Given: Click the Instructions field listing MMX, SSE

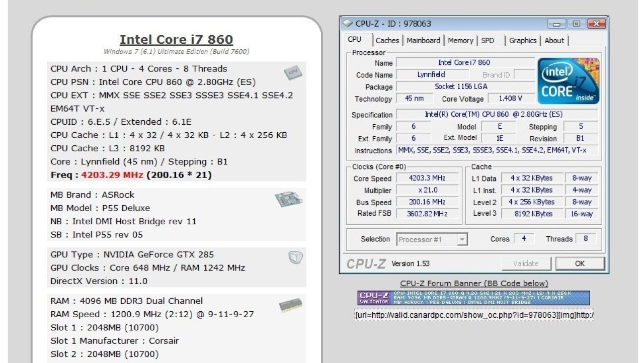Looking at the screenshot, I should pyautogui.click(x=497, y=150).
